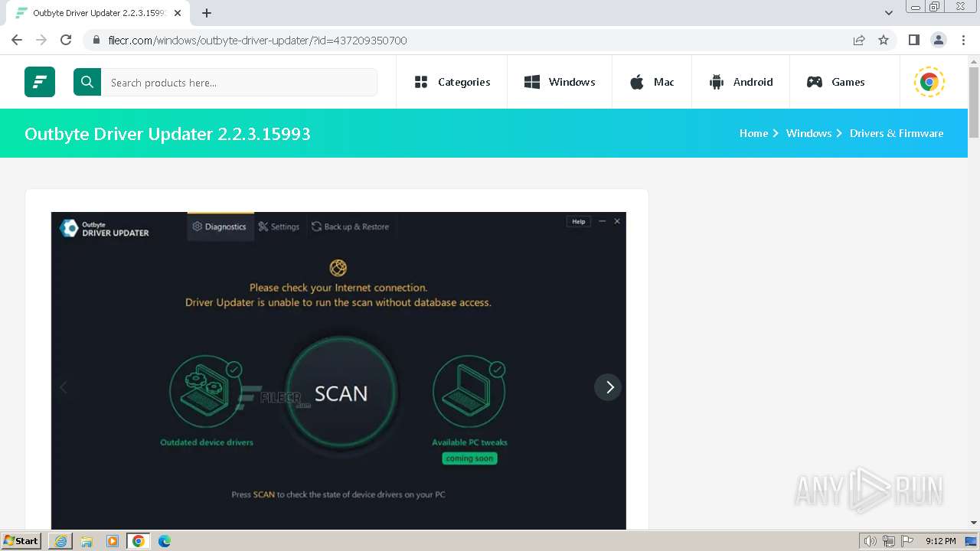Expand the tab search dropdown
980x551 pixels.
(889, 13)
